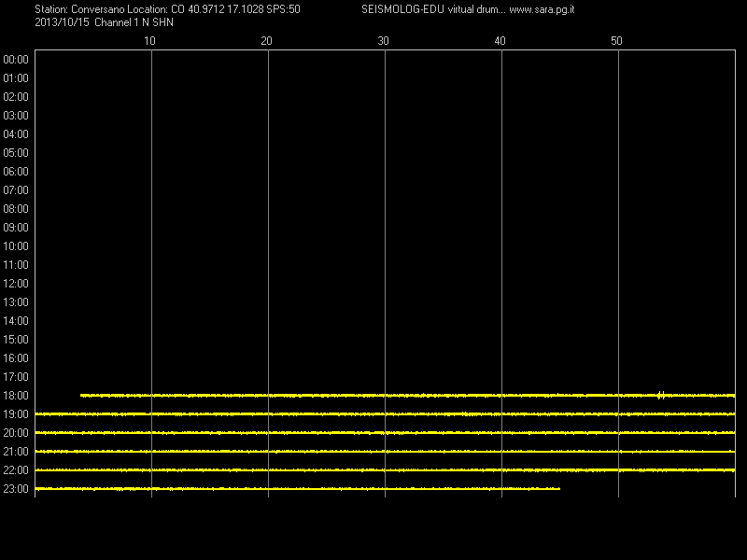
Task: Click the 04:00 hour label
Action: point(16,134)
